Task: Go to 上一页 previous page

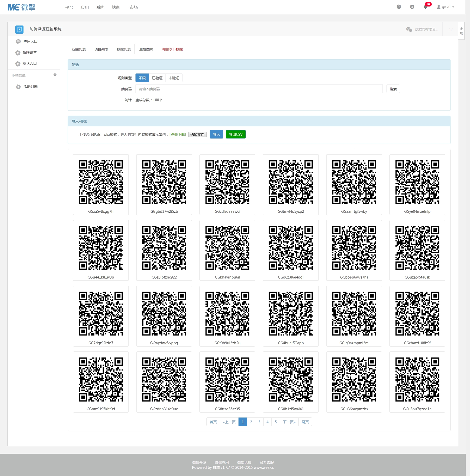Action: (229, 422)
